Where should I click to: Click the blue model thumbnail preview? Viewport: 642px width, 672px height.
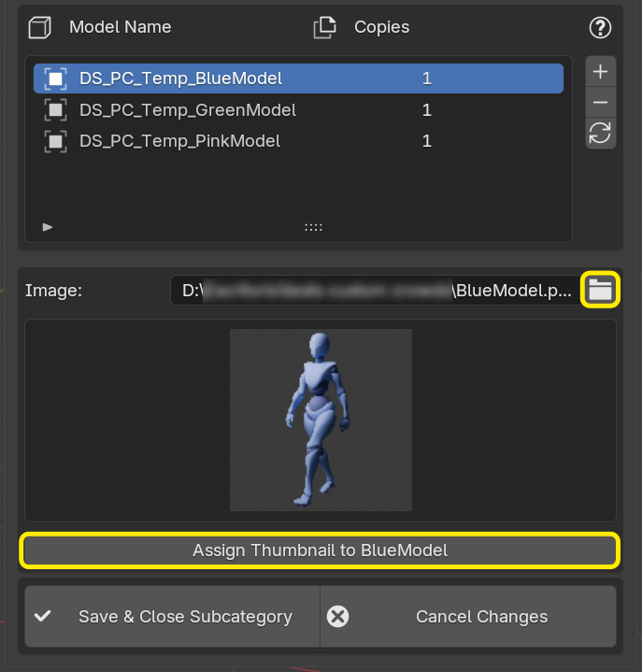coord(321,420)
